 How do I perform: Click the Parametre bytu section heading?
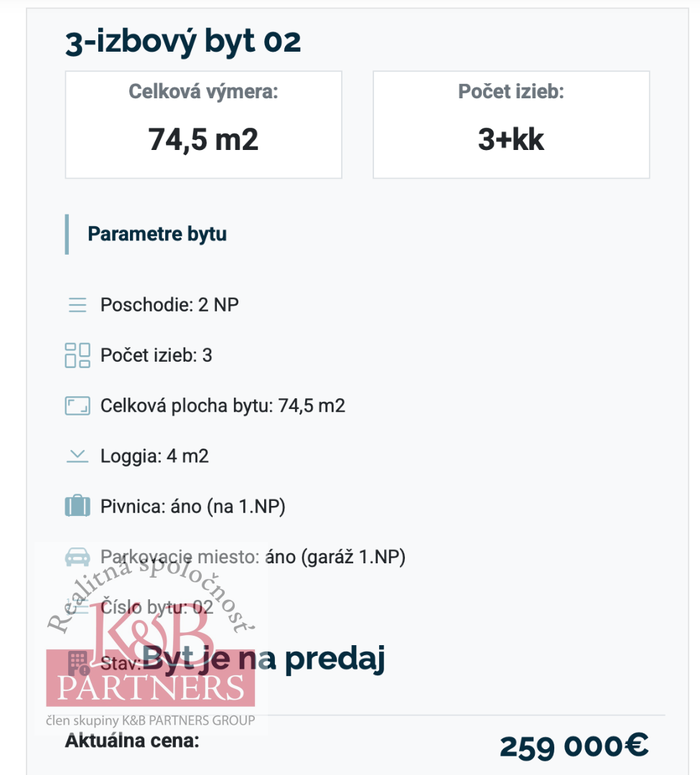(x=157, y=234)
